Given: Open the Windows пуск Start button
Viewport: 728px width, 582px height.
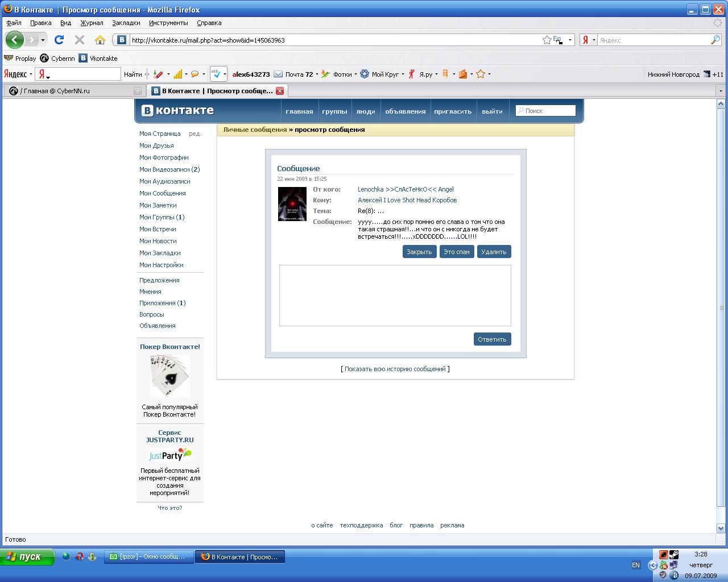Looking at the screenshot, I should coord(27,557).
